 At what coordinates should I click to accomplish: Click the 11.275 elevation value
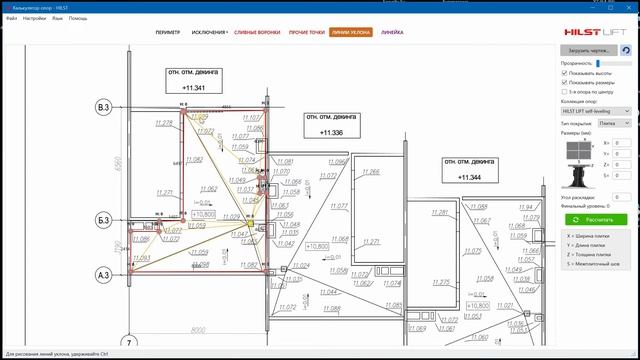pos(441,282)
